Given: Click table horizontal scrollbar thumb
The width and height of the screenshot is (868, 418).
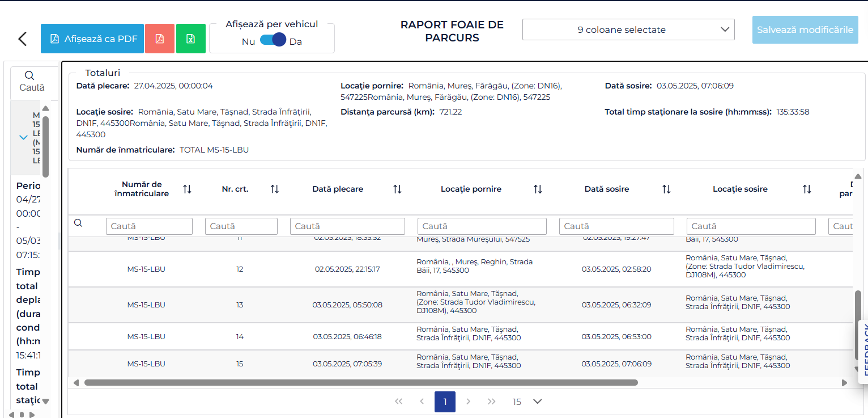Looking at the screenshot, I should pos(361,382).
